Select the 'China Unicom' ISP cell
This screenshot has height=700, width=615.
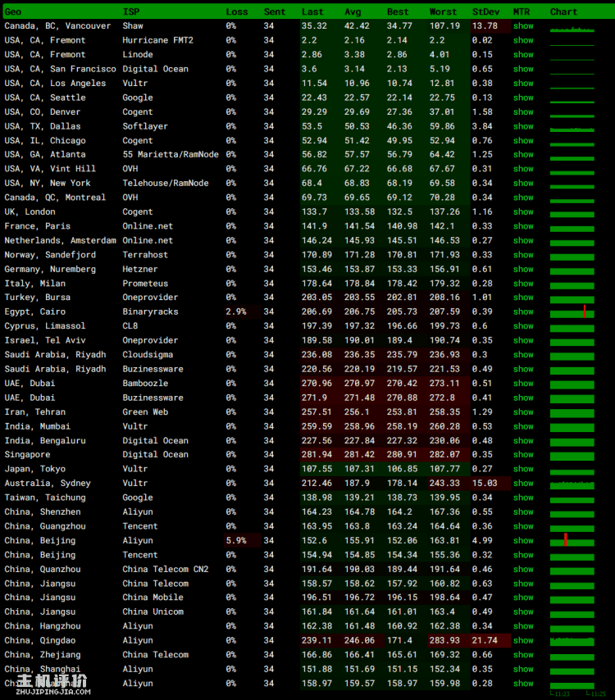[153, 611]
